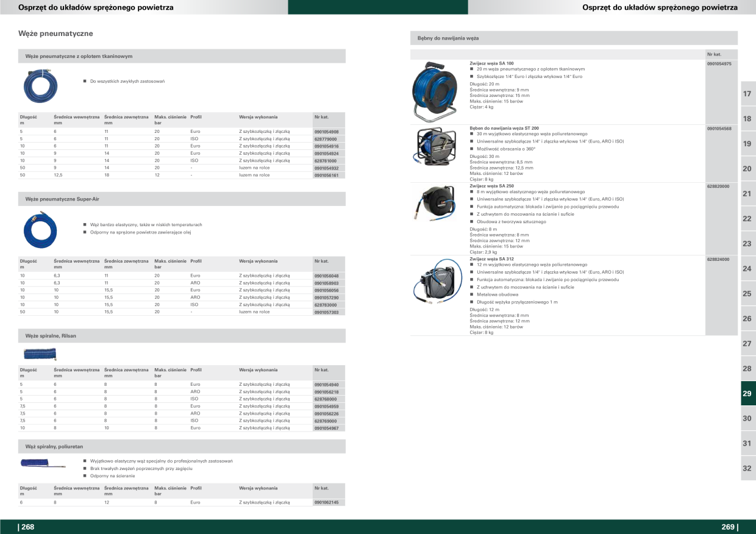Click title 'Bęben do nawijania węża ST 200'
This screenshot has height=534, width=756.
point(504,129)
